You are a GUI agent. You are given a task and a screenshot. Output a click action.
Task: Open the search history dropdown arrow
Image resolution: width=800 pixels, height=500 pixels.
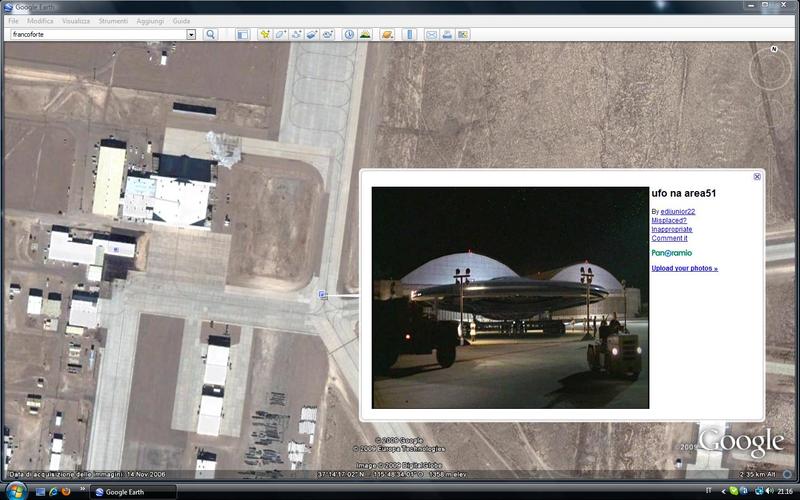[191, 34]
